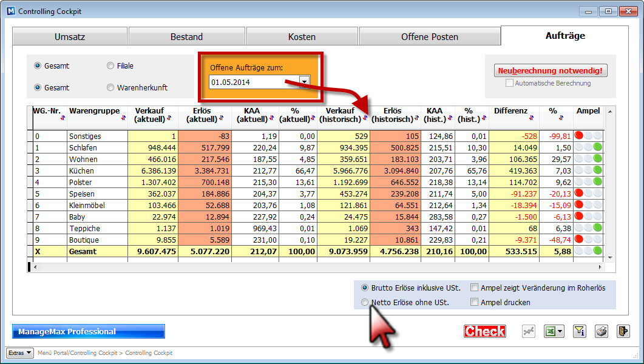644x364 pixels.
Task: Click the Teppiche Warengruppe cell
Action: (x=97, y=228)
